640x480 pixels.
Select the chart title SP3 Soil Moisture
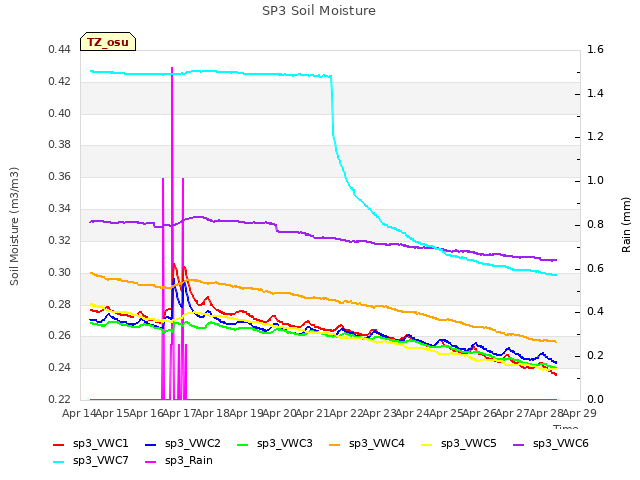click(x=319, y=11)
